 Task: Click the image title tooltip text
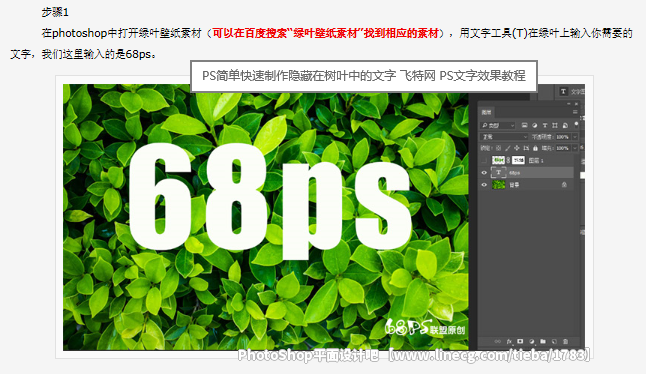(364, 76)
